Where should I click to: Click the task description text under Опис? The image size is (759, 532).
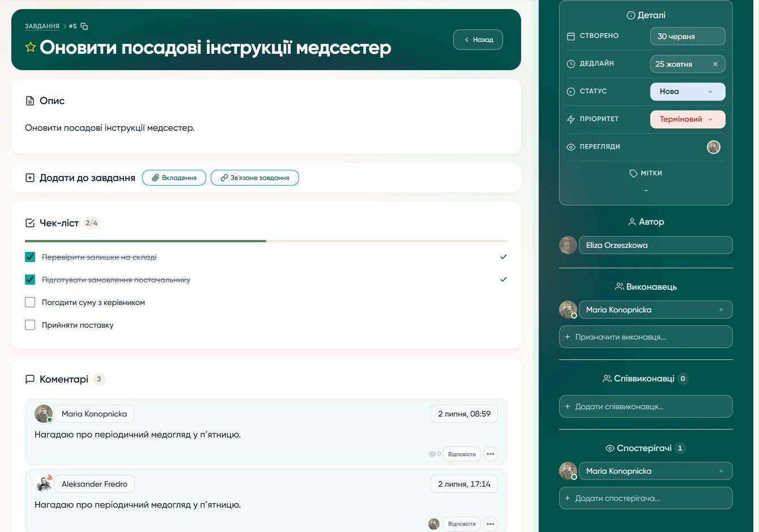[110, 128]
